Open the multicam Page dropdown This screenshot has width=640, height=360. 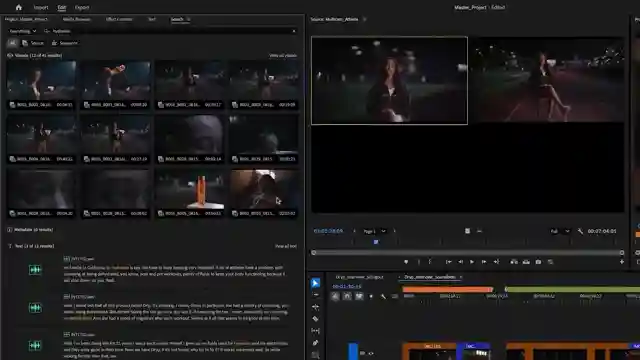(x=374, y=231)
